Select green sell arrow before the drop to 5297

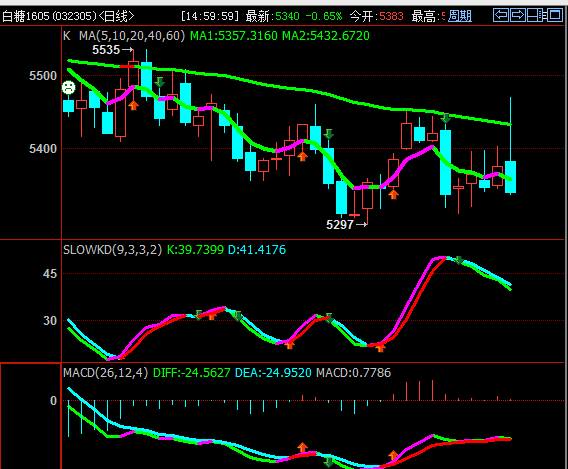click(329, 134)
